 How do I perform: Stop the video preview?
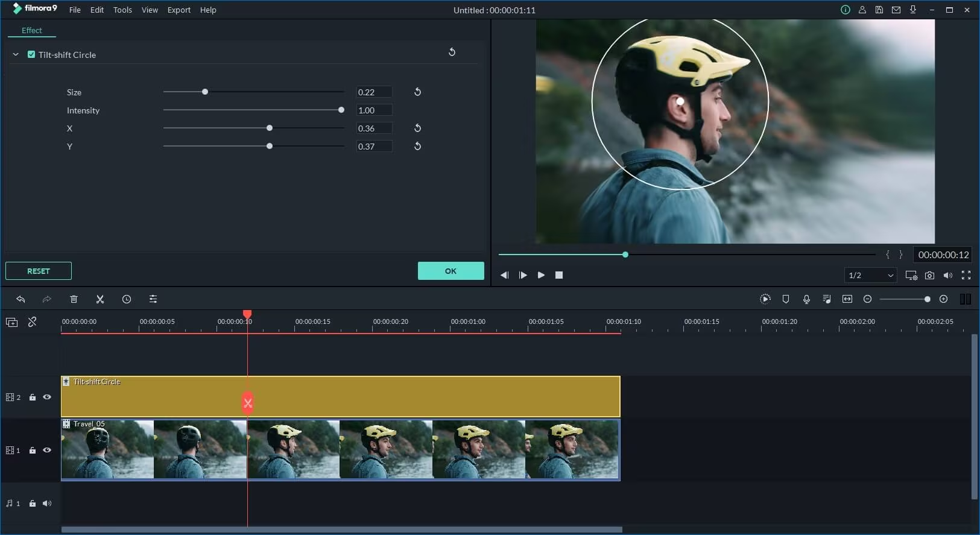pos(559,275)
